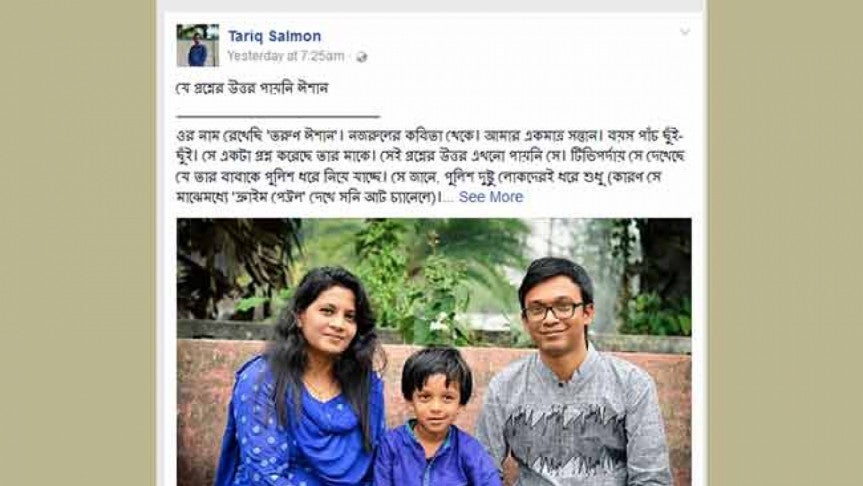The width and height of the screenshot is (863, 486).
Task: Expand the post options chevron menu
Action: point(685,32)
